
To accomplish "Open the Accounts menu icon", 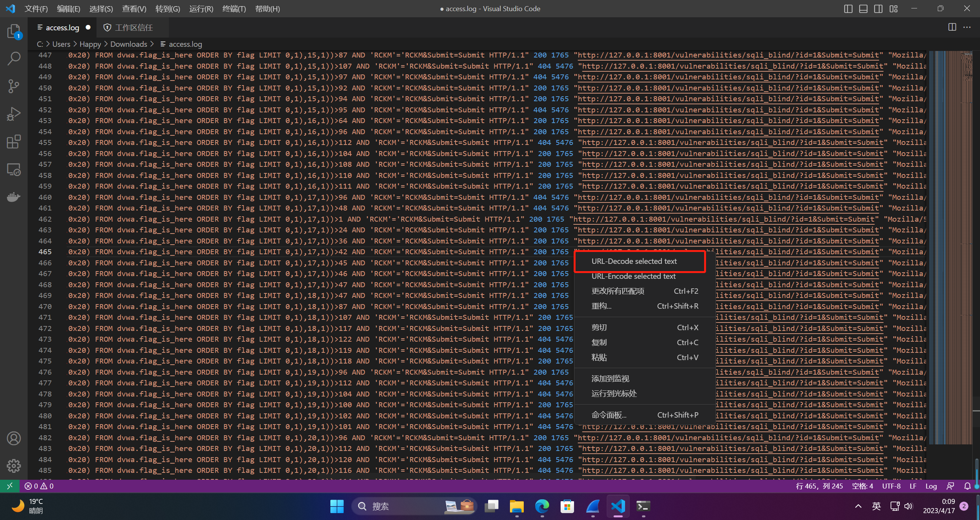I will (14, 438).
